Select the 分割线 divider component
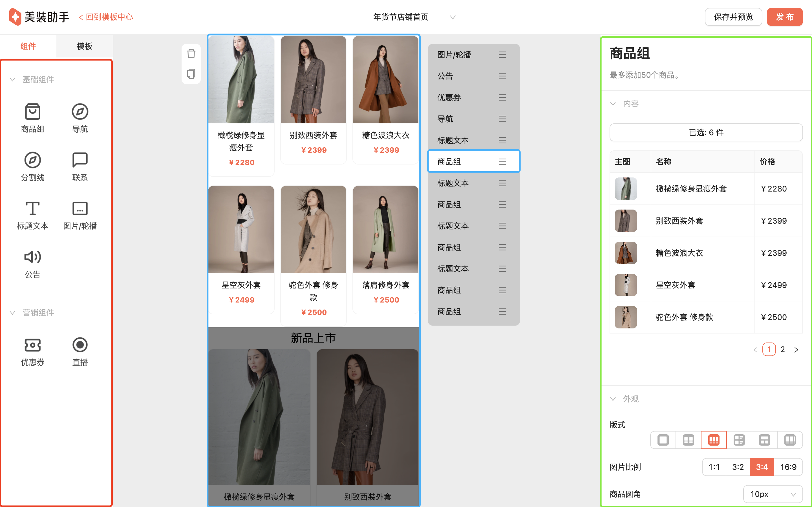This screenshot has height=507, width=812. click(x=32, y=160)
